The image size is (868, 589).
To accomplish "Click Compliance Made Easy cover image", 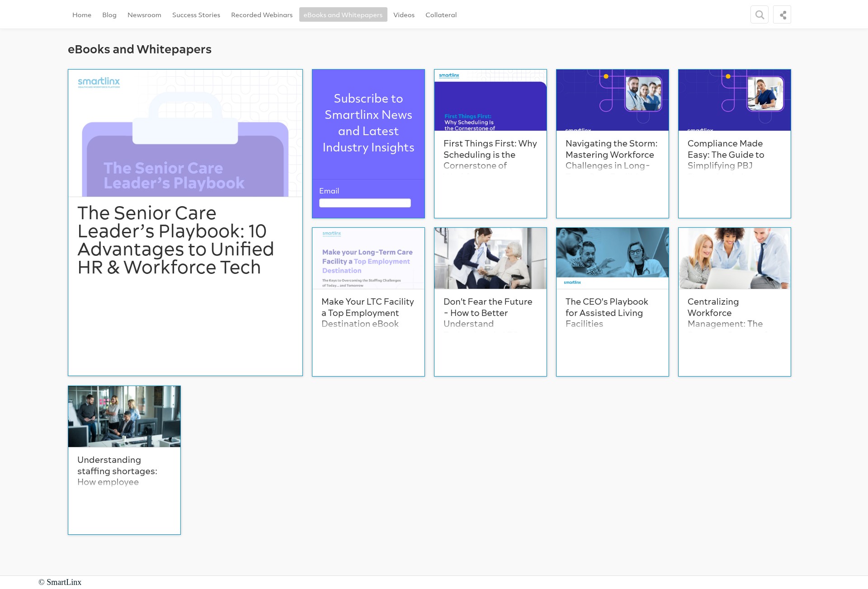I will coord(735,100).
